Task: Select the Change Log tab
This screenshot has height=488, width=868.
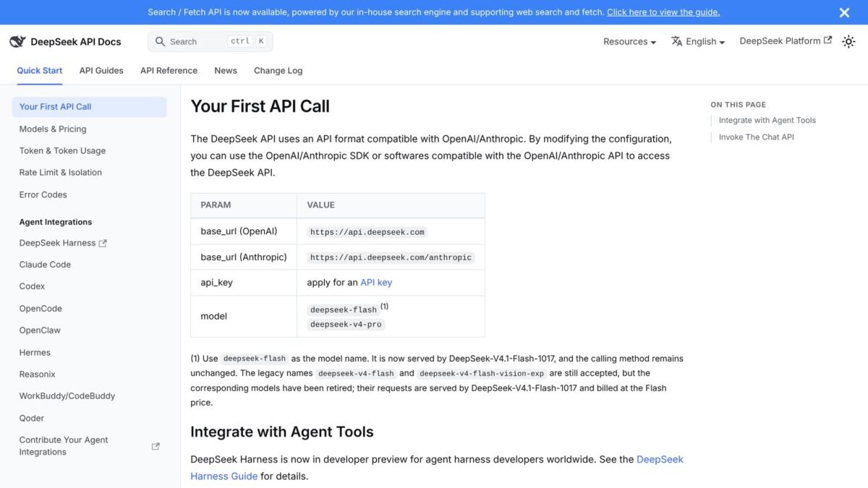Action: 278,71
